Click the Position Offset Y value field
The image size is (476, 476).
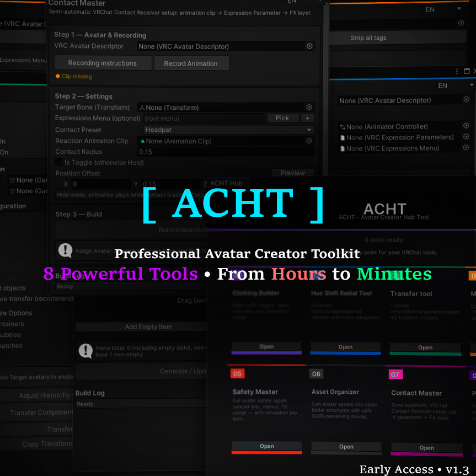coord(171,184)
